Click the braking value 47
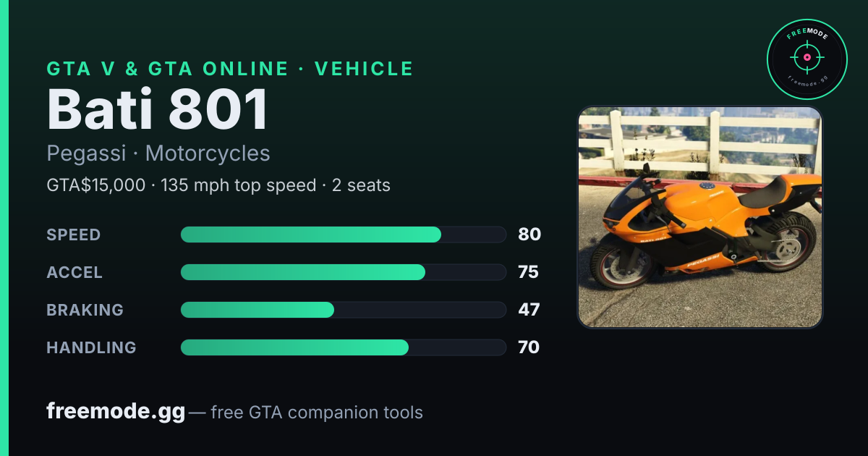This screenshot has width=868, height=456. coord(529,310)
